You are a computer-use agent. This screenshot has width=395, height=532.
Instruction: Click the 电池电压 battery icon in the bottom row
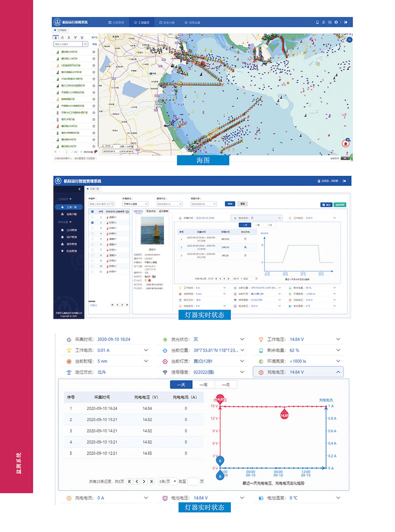click(165, 498)
